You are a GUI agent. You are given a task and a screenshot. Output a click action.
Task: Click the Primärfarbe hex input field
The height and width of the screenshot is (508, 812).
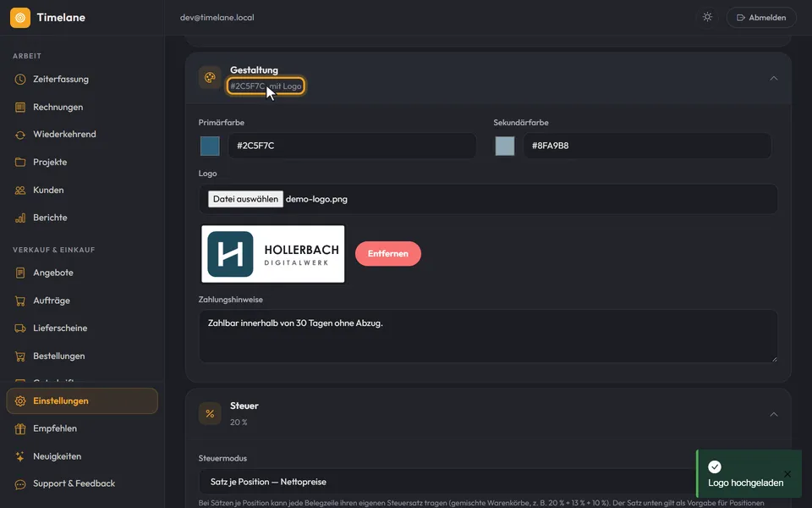352,146
